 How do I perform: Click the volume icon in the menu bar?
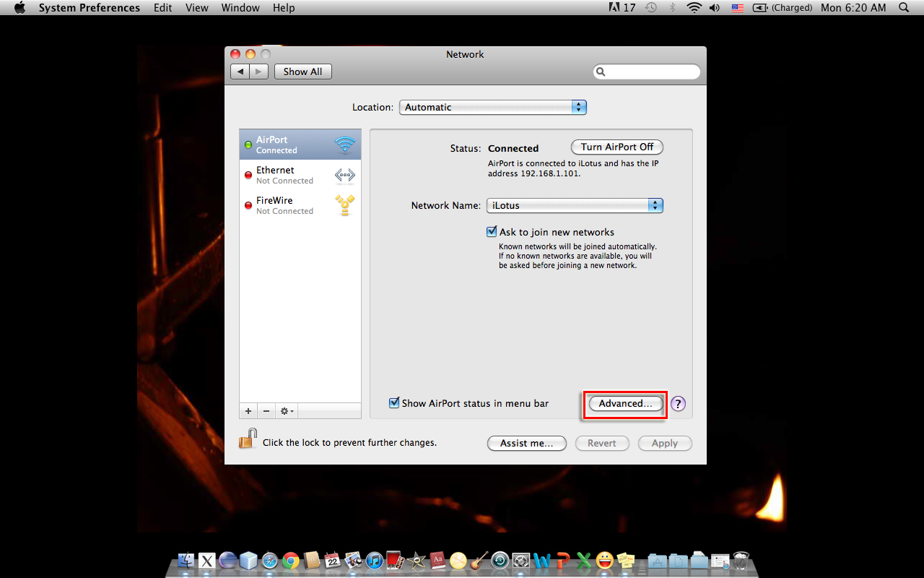click(x=715, y=8)
